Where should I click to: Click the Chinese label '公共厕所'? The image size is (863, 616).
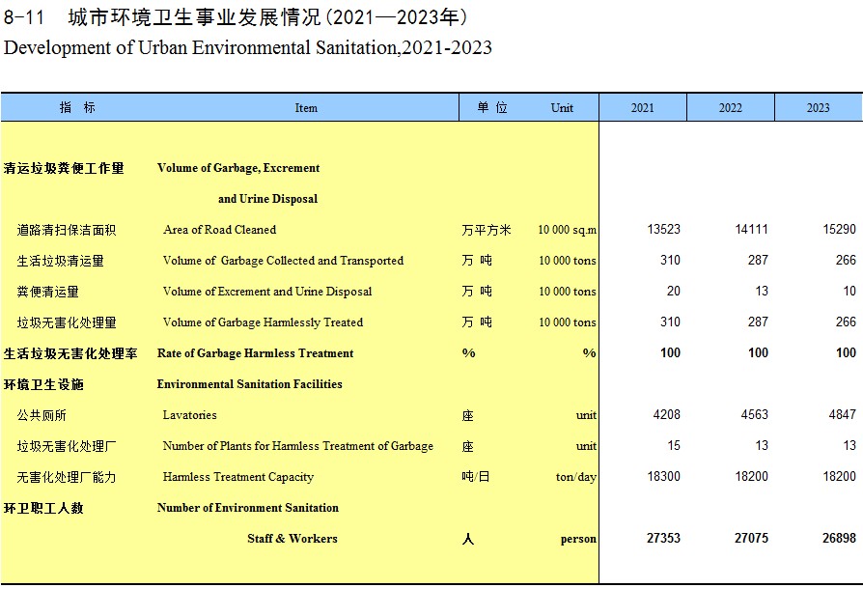click(42, 414)
